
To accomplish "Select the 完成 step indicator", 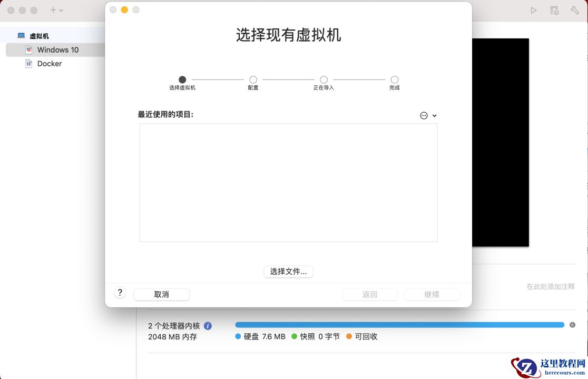I will 395,79.
